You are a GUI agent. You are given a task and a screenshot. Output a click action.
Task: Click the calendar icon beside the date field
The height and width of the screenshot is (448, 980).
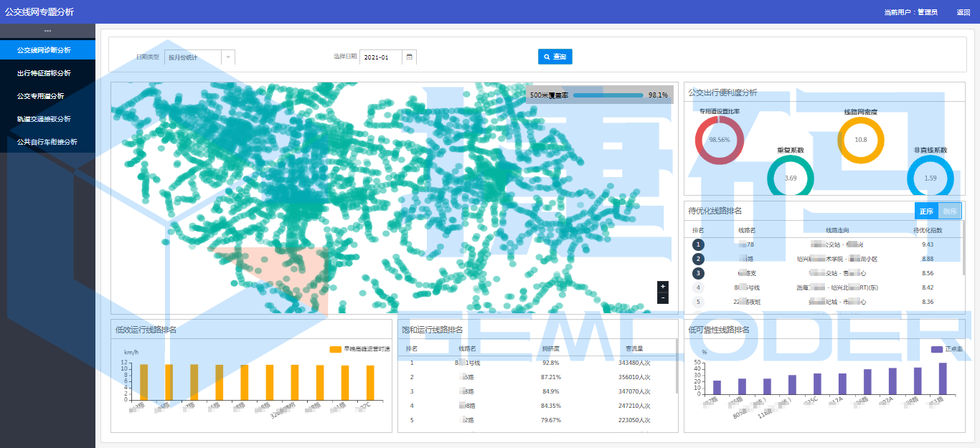point(410,57)
